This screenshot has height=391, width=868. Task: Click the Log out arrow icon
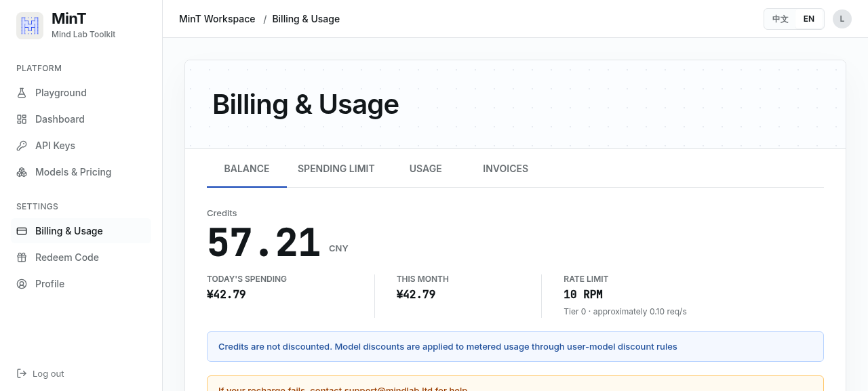click(22, 374)
